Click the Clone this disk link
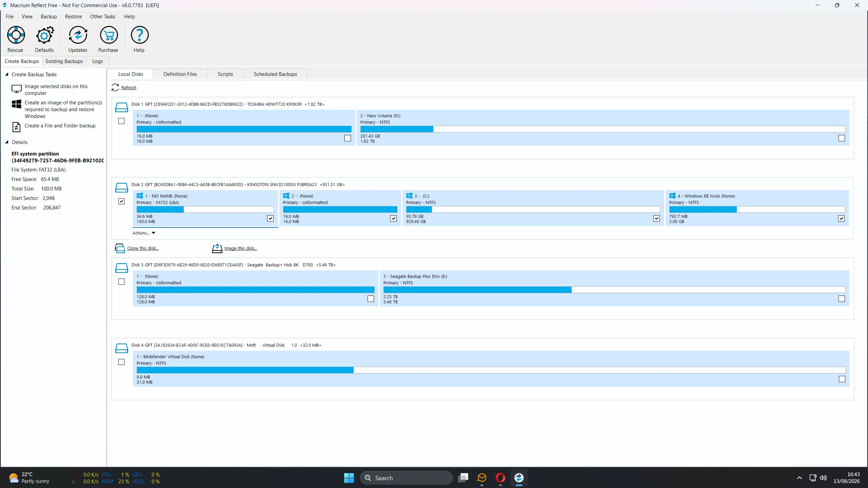Image resolution: width=868 pixels, height=488 pixels. point(143,248)
